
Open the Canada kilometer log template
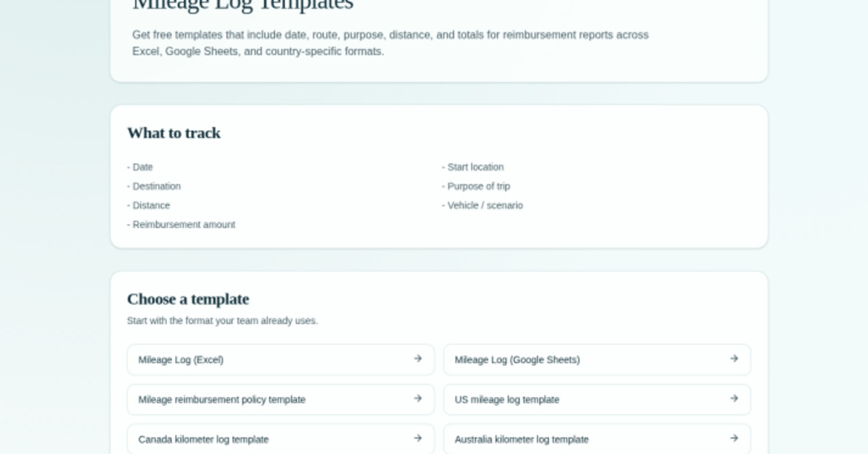tap(281, 439)
